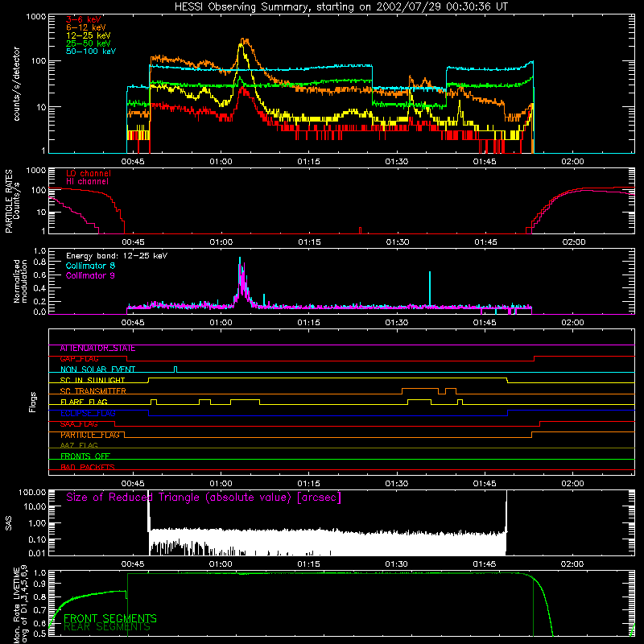Click the Flags panel axis title
This screenshot has height=644, width=644.
pos(32,402)
